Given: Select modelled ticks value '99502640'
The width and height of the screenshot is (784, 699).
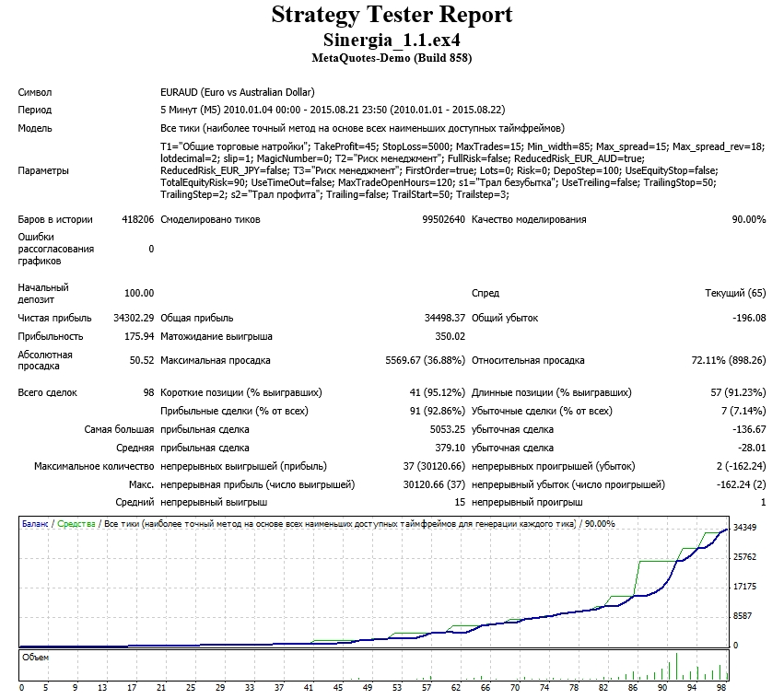Looking at the screenshot, I should click(x=443, y=219).
